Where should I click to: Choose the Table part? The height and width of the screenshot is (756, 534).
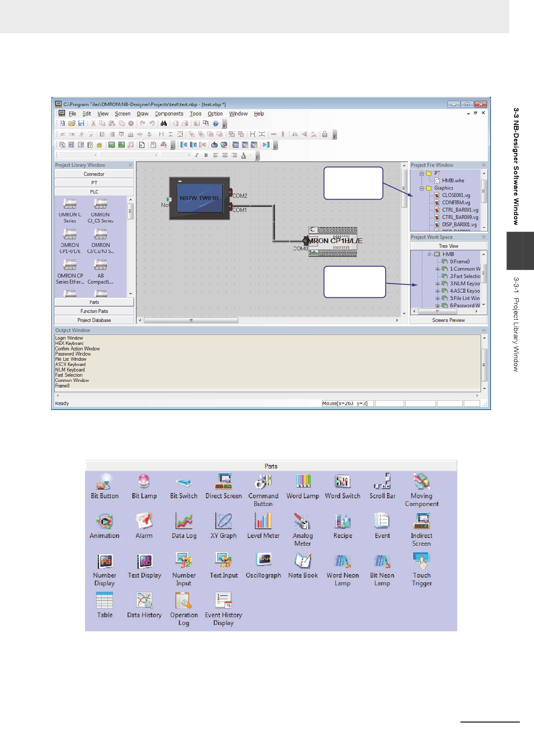105,606
